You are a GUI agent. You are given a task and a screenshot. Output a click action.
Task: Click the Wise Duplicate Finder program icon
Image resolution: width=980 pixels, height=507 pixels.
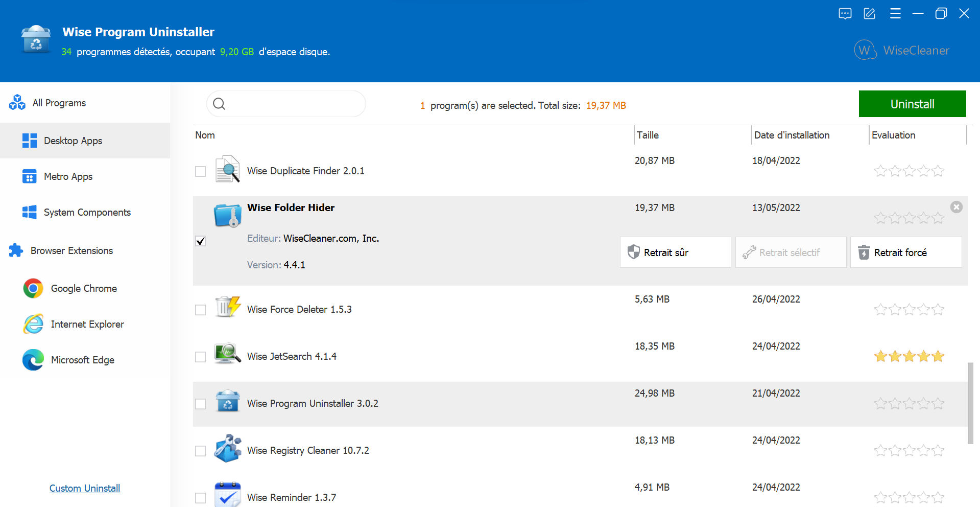pyautogui.click(x=227, y=169)
